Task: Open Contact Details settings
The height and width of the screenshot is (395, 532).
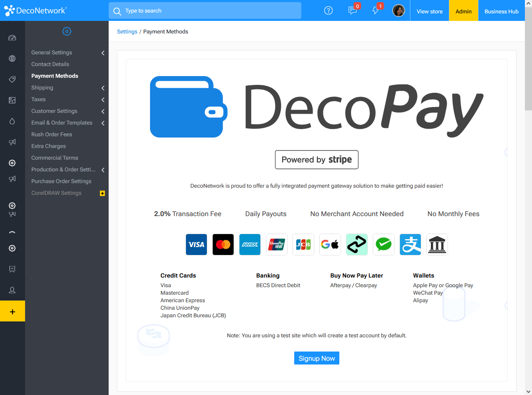Action: [50, 64]
